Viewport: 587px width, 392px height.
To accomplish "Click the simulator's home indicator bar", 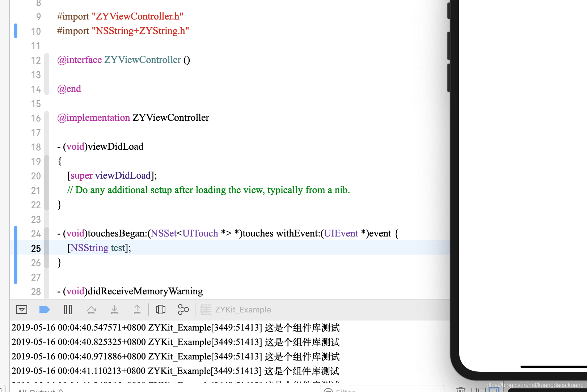I will [x=554, y=367].
